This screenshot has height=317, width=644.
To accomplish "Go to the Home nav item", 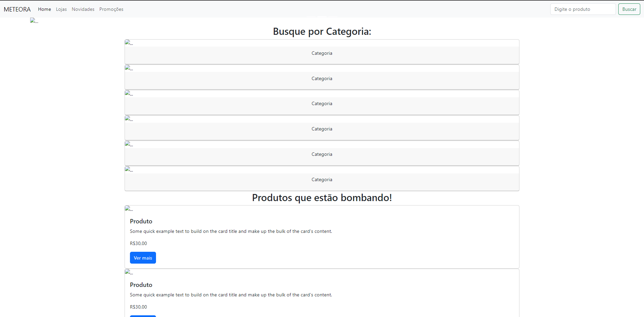I will pyautogui.click(x=44, y=9).
